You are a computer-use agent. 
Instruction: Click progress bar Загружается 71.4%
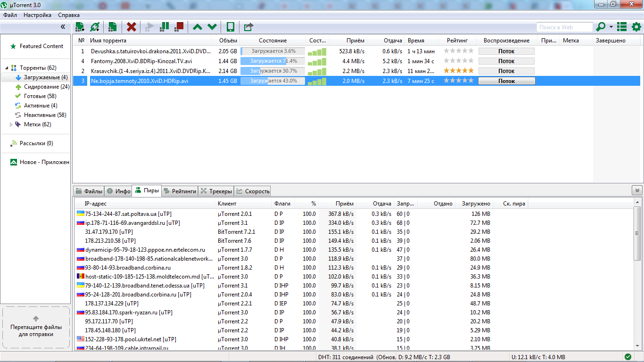click(272, 61)
